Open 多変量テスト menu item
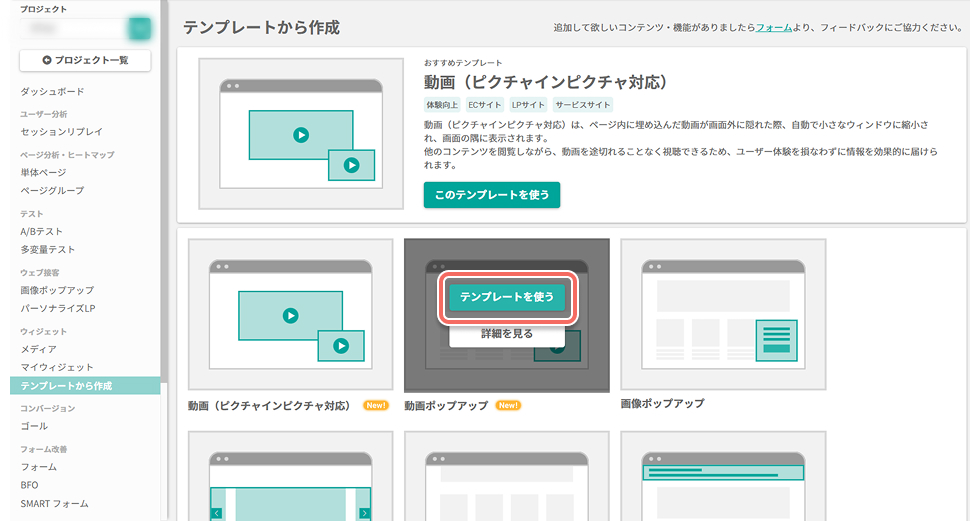 tap(48, 249)
